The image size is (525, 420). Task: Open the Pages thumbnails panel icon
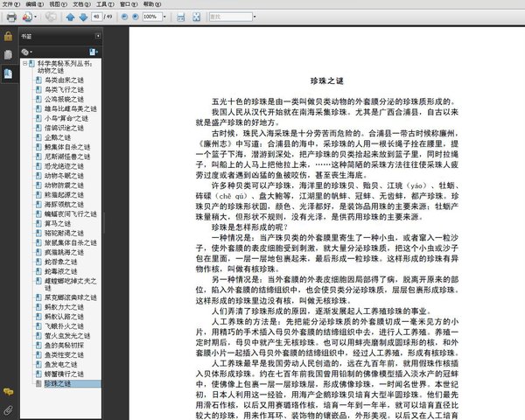(x=8, y=55)
